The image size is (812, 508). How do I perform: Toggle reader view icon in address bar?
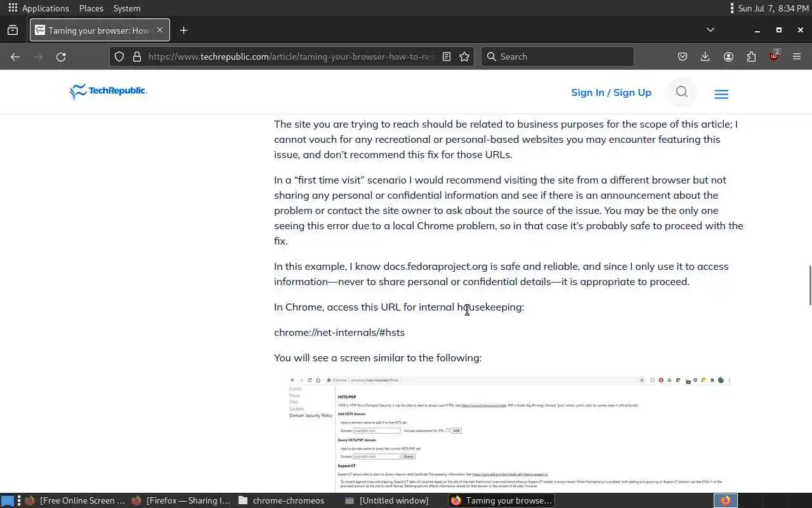tap(447, 57)
